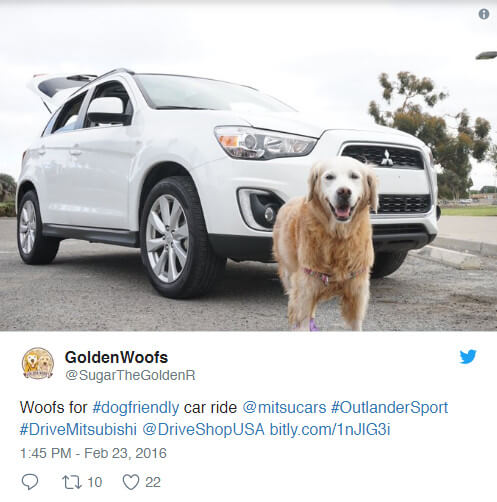497x502 pixels.
Task: Reply using the speech bubble icon
Action: pyautogui.click(x=30, y=482)
